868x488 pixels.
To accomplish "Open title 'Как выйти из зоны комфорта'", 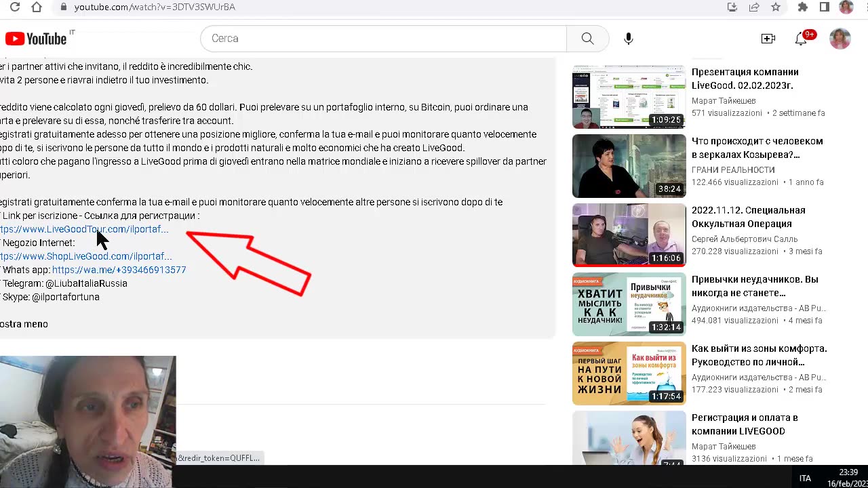I will (759, 355).
